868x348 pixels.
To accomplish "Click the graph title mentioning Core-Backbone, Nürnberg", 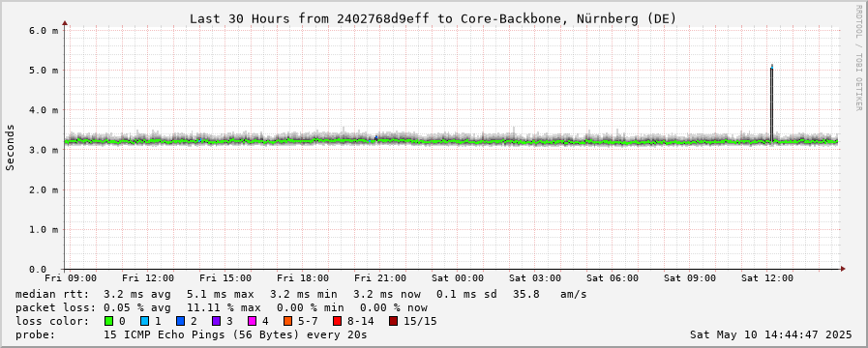I will click(x=433, y=18).
